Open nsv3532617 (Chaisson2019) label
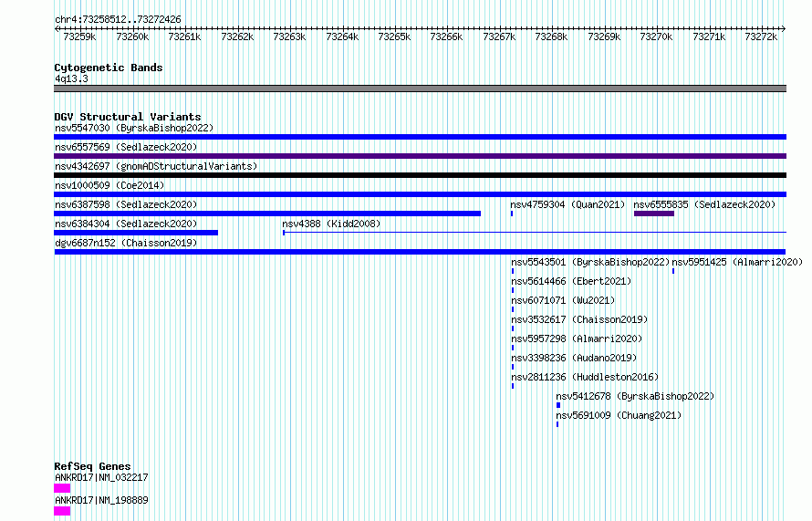The width and height of the screenshot is (812, 521). coord(579,319)
